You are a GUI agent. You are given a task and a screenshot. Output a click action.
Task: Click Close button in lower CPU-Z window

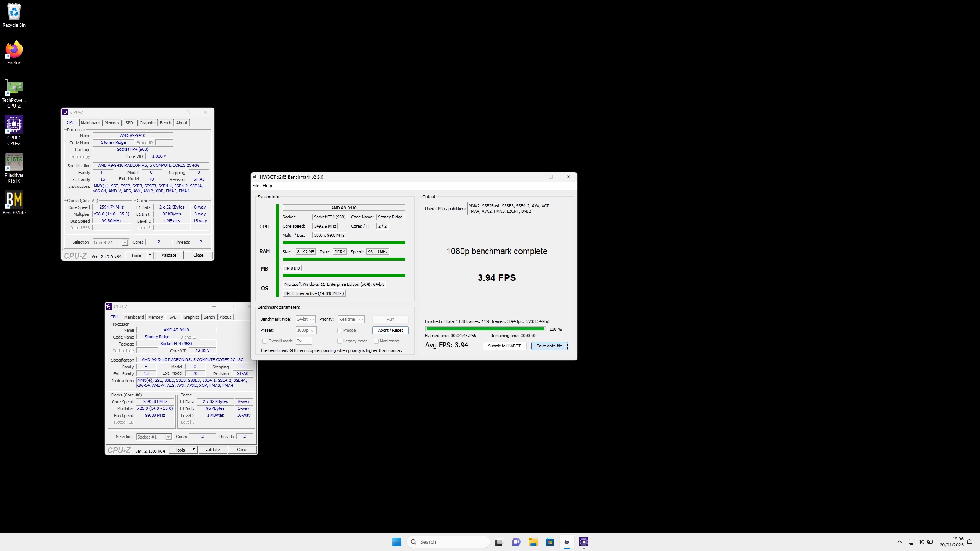tap(242, 450)
